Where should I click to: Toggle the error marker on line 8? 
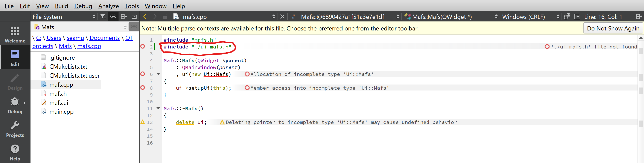point(143,88)
